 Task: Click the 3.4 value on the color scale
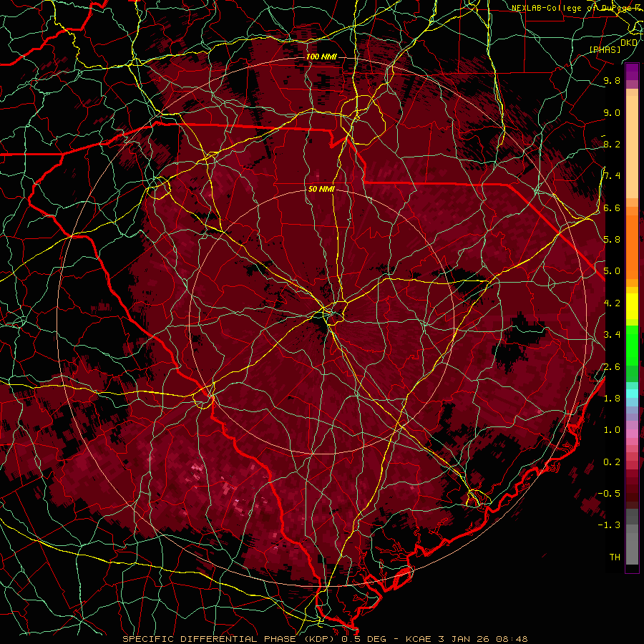(612, 335)
